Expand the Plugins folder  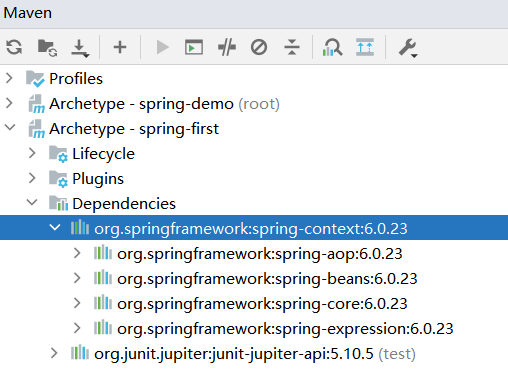coord(32,178)
